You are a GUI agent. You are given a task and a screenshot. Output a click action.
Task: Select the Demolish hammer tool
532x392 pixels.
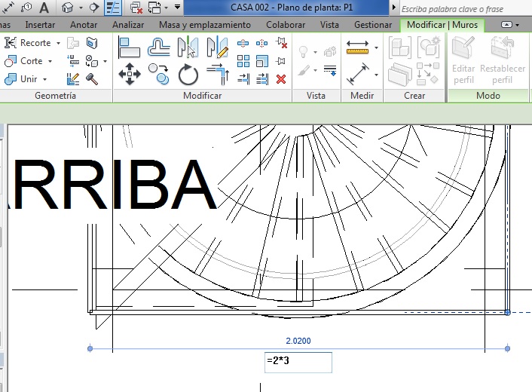click(x=92, y=78)
